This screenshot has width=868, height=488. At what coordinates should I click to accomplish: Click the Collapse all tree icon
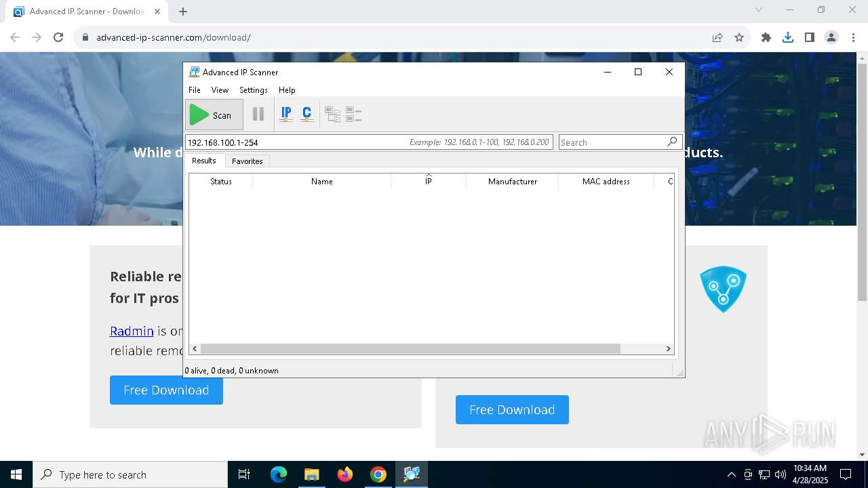click(x=353, y=115)
